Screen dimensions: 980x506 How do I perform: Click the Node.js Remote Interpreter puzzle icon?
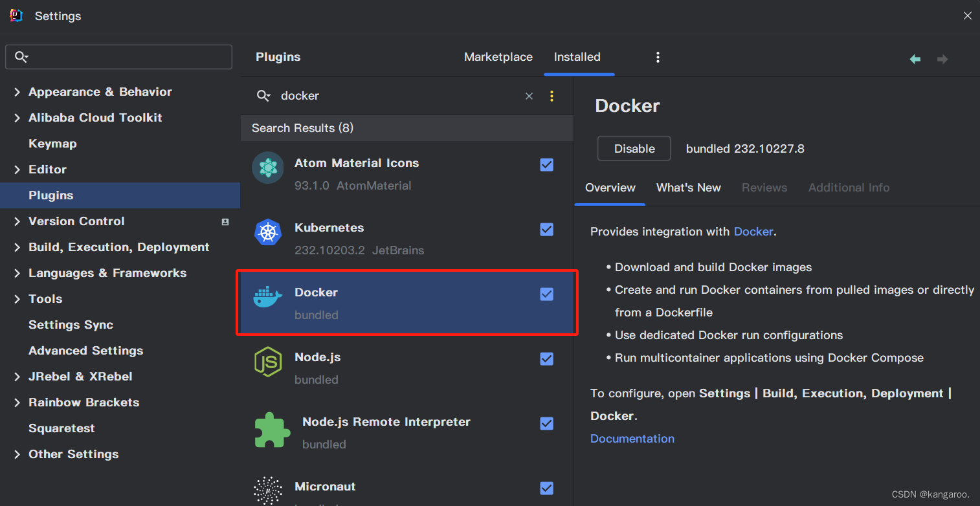272,430
